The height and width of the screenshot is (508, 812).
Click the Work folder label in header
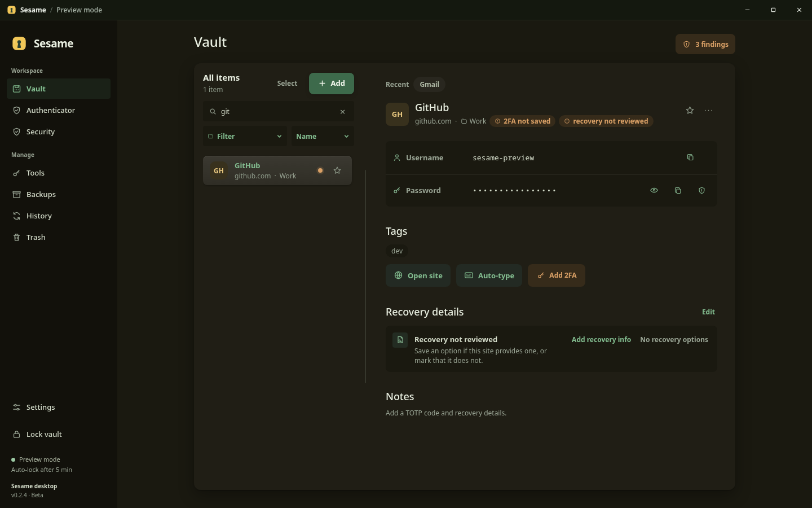(474, 121)
